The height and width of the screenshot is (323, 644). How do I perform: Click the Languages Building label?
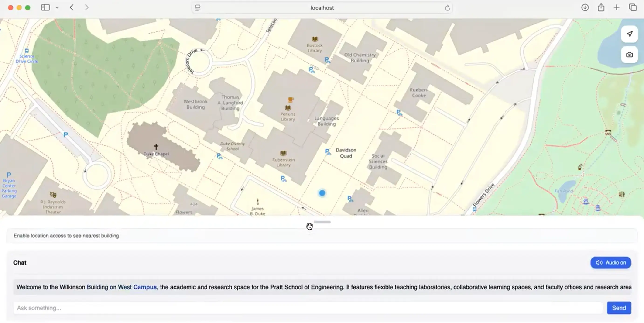pyautogui.click(x=326, y=121)
